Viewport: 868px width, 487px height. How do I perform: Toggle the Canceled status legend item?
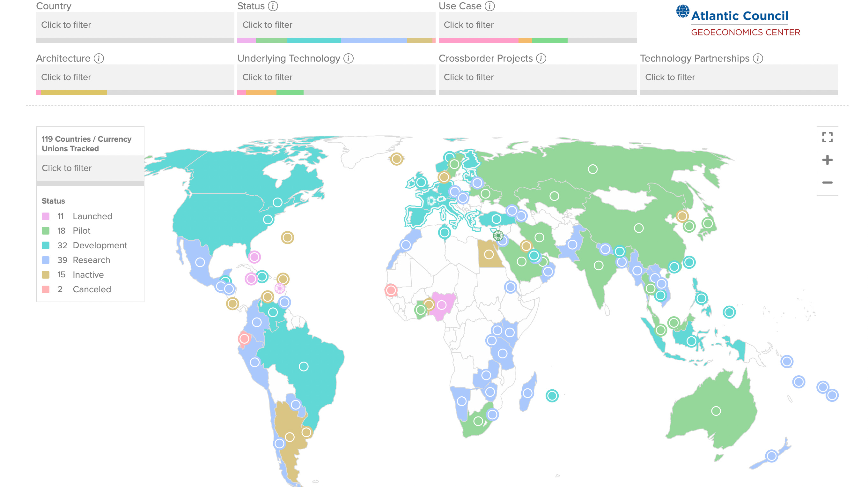[x=91, y=289]
